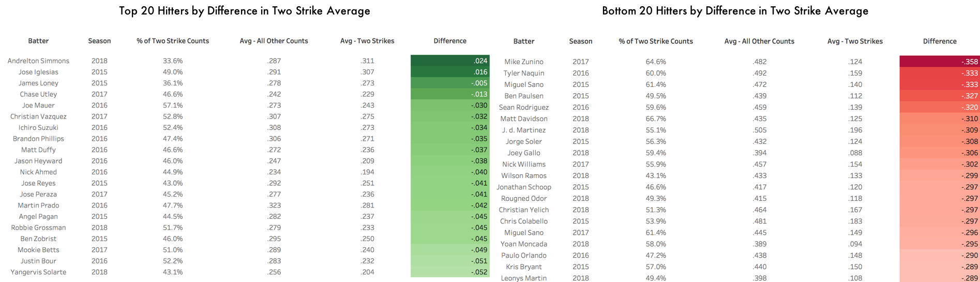
Task: Select the Top 20 Hitters chart title
Action: pos(245,11)
